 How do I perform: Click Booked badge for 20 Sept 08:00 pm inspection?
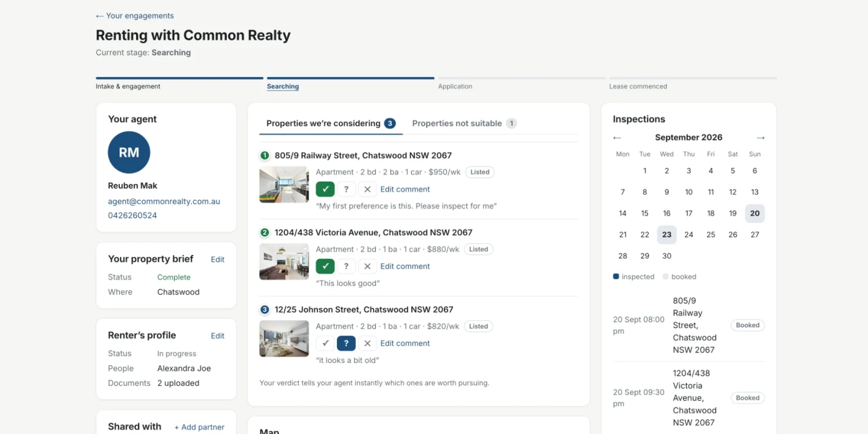click(x=748, y=325)
